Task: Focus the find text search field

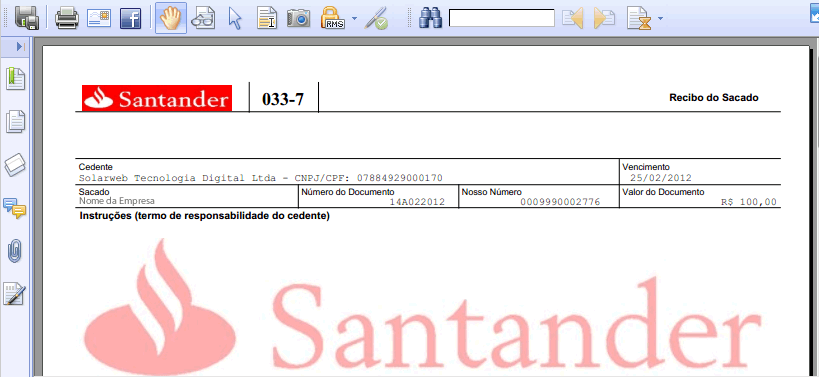Action: (x=501, y=18)
